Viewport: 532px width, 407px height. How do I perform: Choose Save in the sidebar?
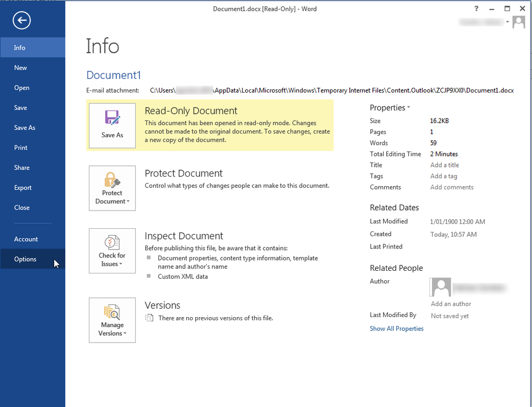tap(32, 107)
